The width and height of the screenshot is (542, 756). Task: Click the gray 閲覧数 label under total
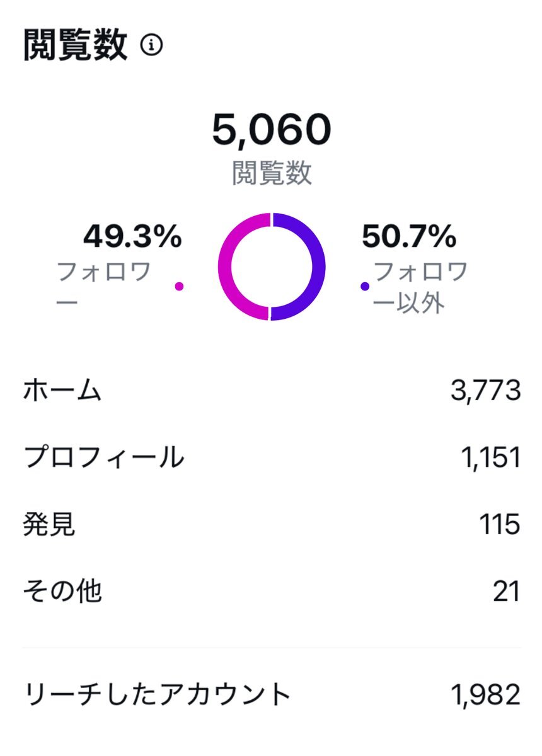272,173
